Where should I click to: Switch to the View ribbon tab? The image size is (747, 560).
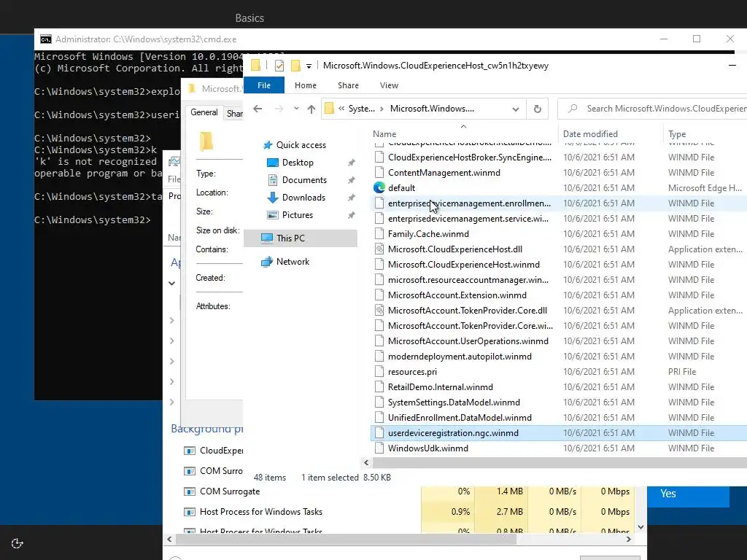click(x=389, y=85)
